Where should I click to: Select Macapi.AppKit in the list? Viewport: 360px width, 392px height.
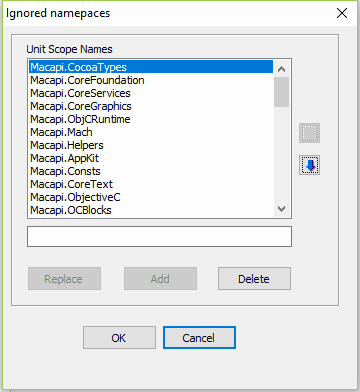pyautogui.click(x=151, y=158)
